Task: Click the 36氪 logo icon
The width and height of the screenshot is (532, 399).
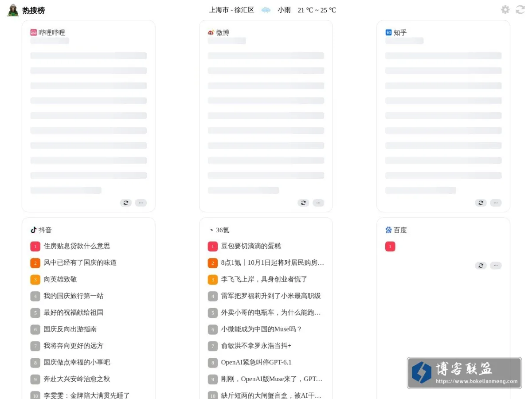Action: click(x=211, y=230)
